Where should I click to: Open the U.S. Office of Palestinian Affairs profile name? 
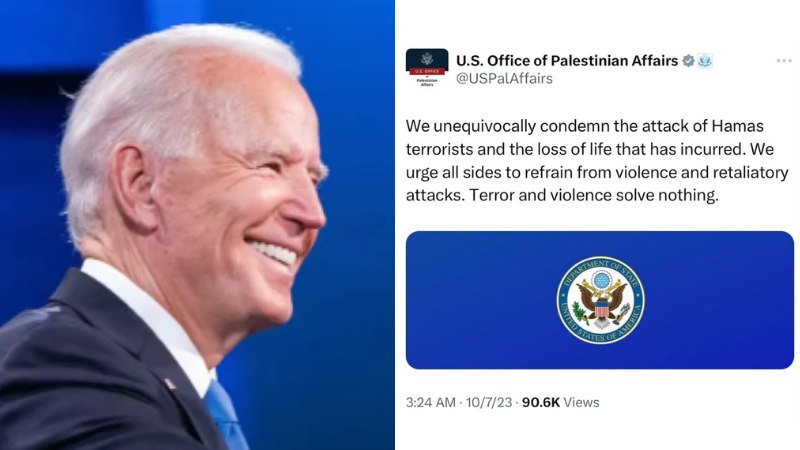(x=567, y=61)
